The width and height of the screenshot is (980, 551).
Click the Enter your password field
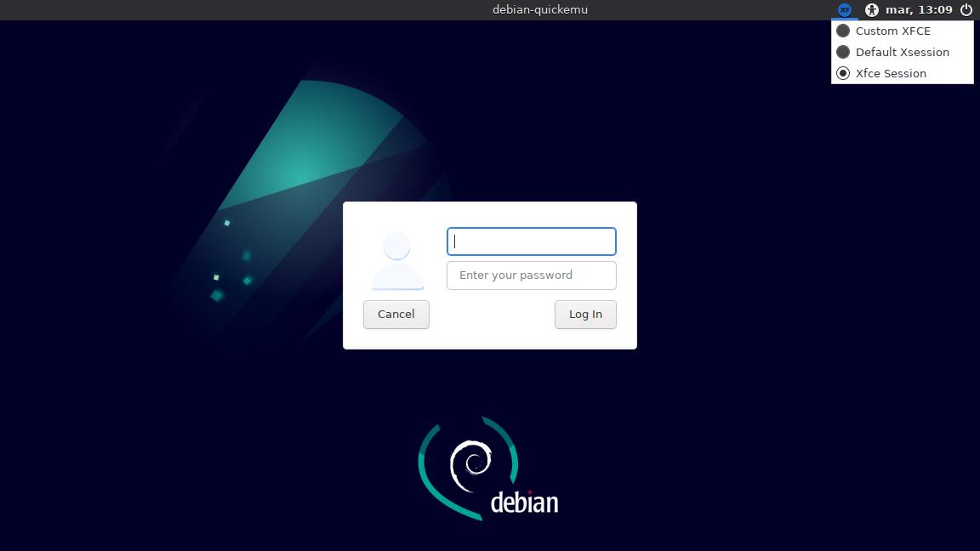(x=531, y=275)
